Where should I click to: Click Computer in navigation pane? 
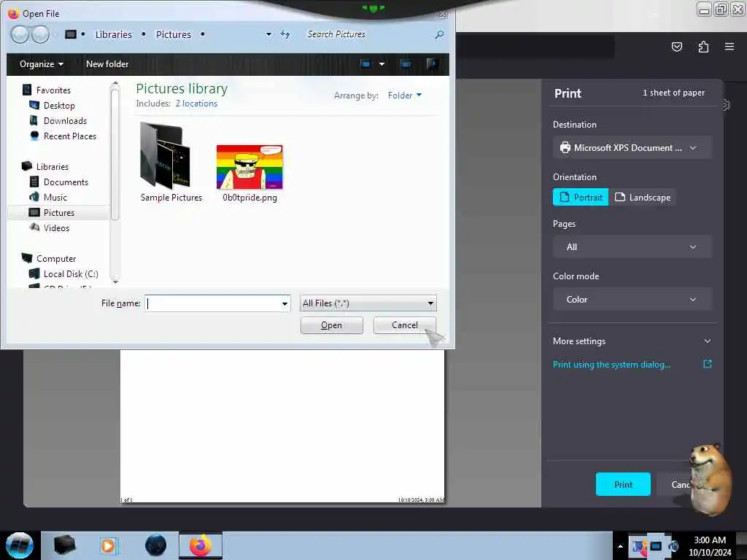tap(56, 259)
